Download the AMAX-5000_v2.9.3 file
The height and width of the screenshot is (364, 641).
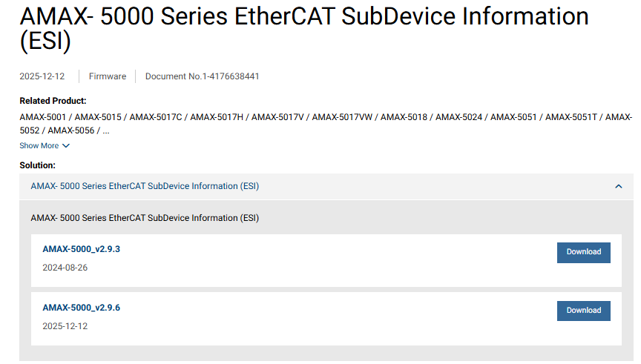[583, 252]
